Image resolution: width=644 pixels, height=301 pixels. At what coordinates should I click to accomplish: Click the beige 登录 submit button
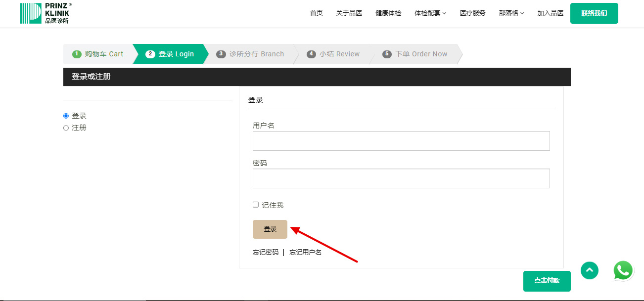270,229
